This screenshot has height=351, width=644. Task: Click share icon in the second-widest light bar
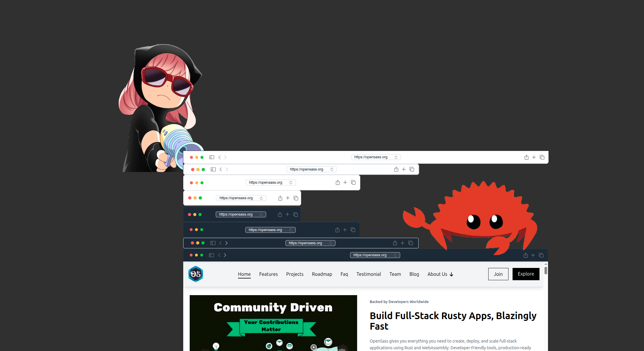[x=396, y=169]
